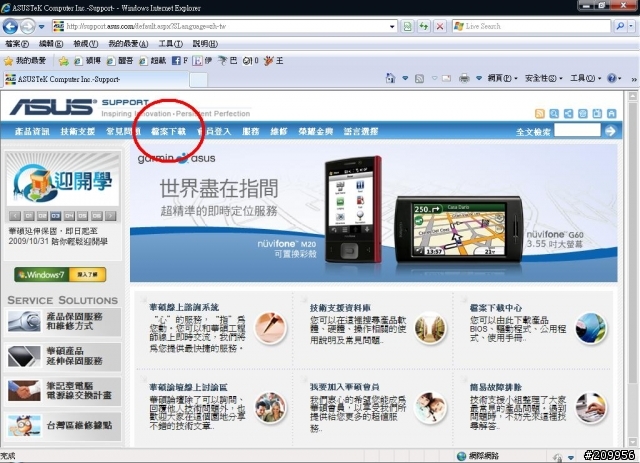Click the 我的最愛 favorites star button

(25, 61)
